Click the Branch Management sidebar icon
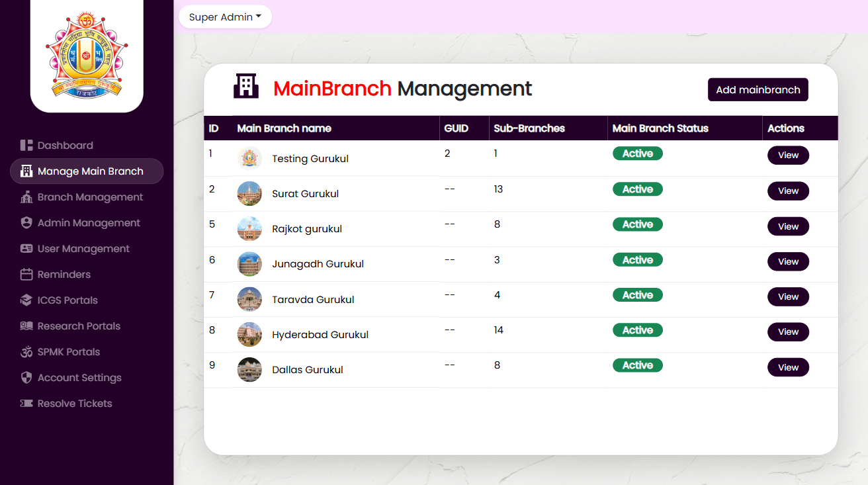The image size is (868, 485). pyautogui.click(x=26, y=197)
